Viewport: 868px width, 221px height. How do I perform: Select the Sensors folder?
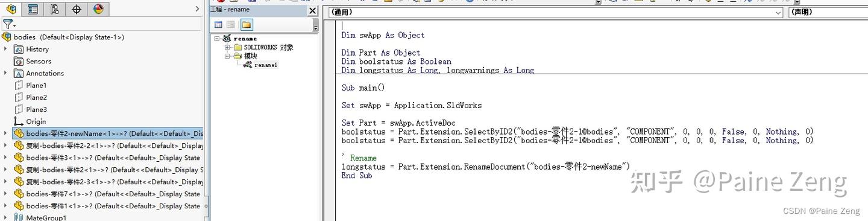point(33,61)
